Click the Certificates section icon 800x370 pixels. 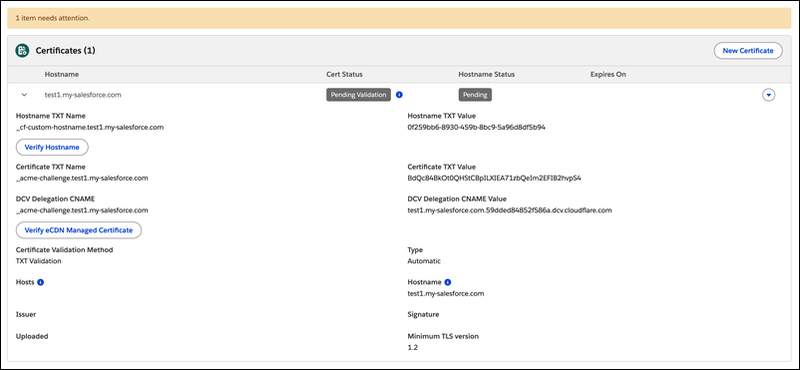point(22,51)
